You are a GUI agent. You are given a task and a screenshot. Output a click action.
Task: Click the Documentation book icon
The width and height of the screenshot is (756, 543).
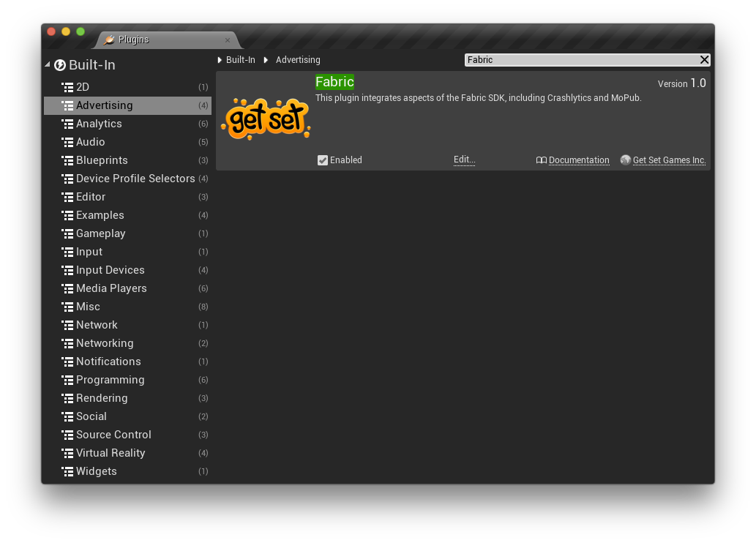(x=542, y=160)
